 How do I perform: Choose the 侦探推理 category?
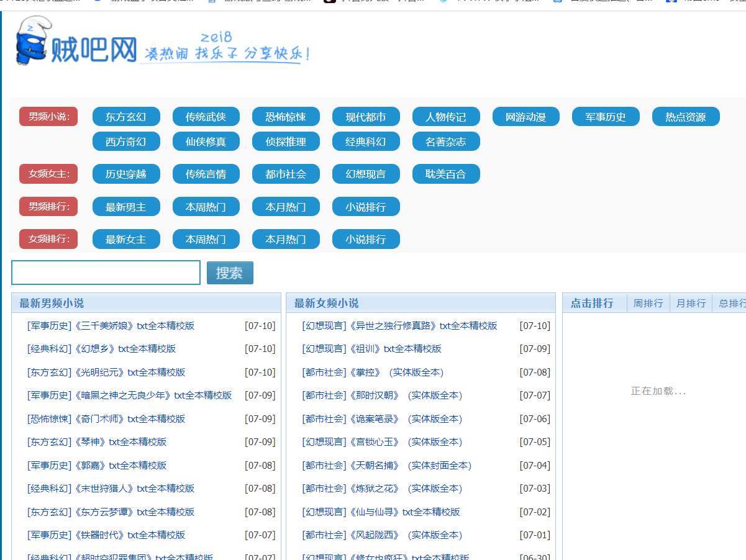coord(286,142)
